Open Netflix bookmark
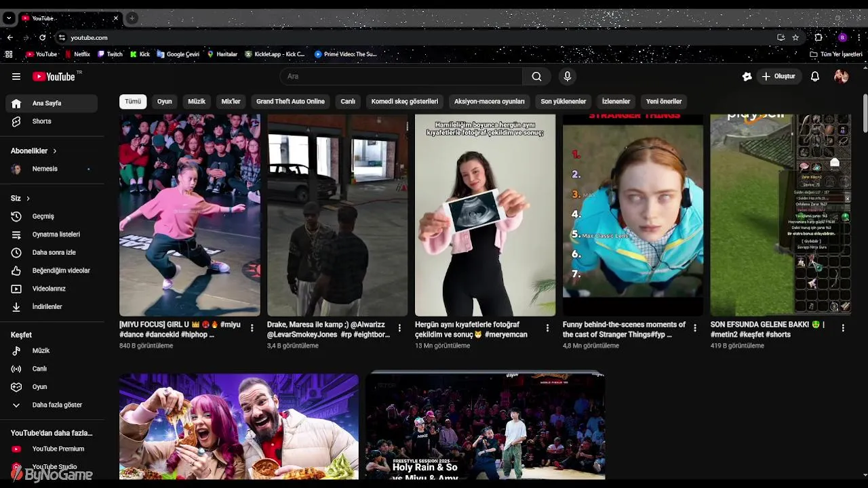Viewport: 868px width, 488px height. [77, 54]
